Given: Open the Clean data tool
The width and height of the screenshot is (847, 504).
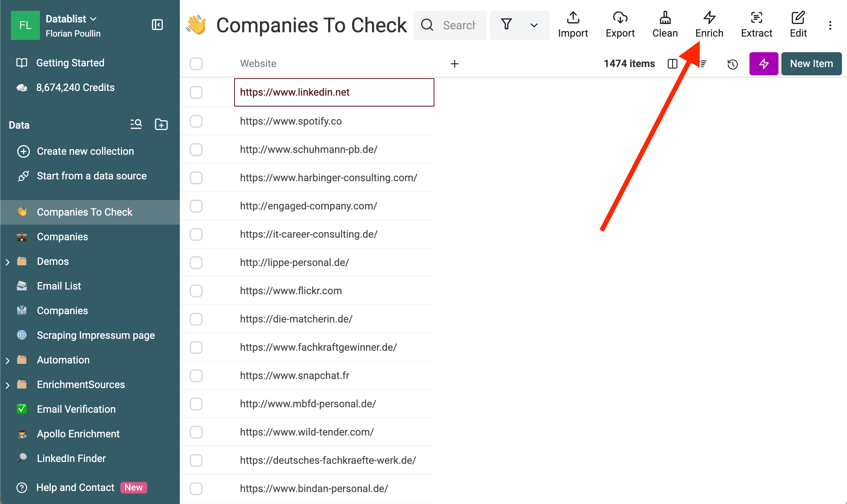Looking at the screenshot, I should (665, 25).
